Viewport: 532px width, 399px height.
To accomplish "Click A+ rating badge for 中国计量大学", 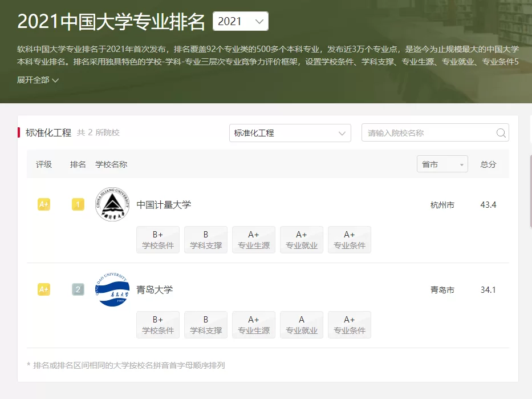I will (44, 204).
